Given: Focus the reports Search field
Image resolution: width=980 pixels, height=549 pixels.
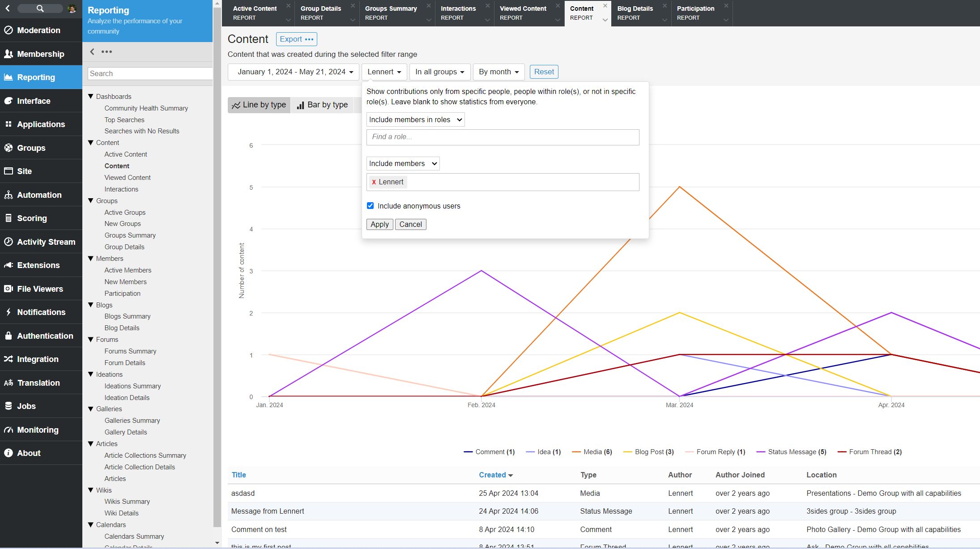Looking at the screenshot, I should coord(150,73).
